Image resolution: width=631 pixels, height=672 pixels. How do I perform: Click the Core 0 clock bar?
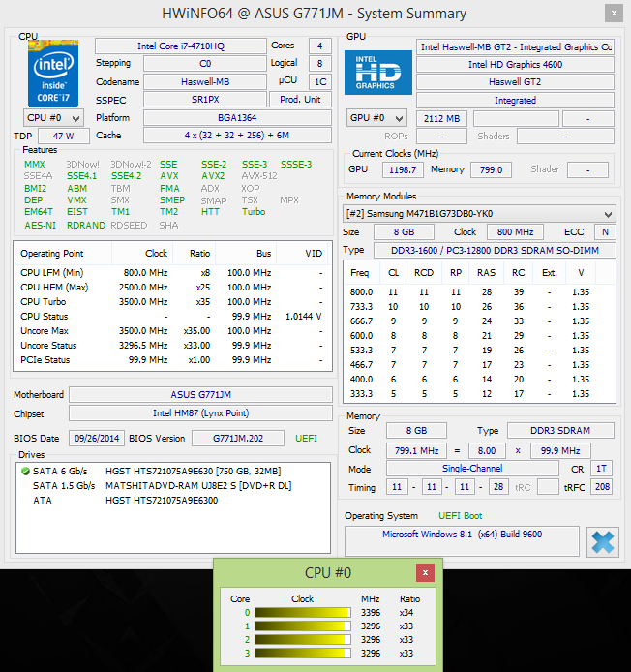(303, 613)
